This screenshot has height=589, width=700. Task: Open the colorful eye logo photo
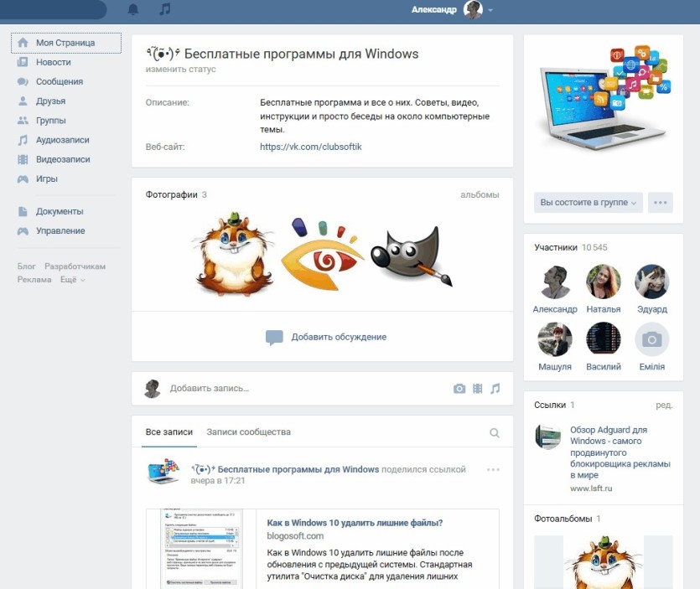[x=322, y=255]
